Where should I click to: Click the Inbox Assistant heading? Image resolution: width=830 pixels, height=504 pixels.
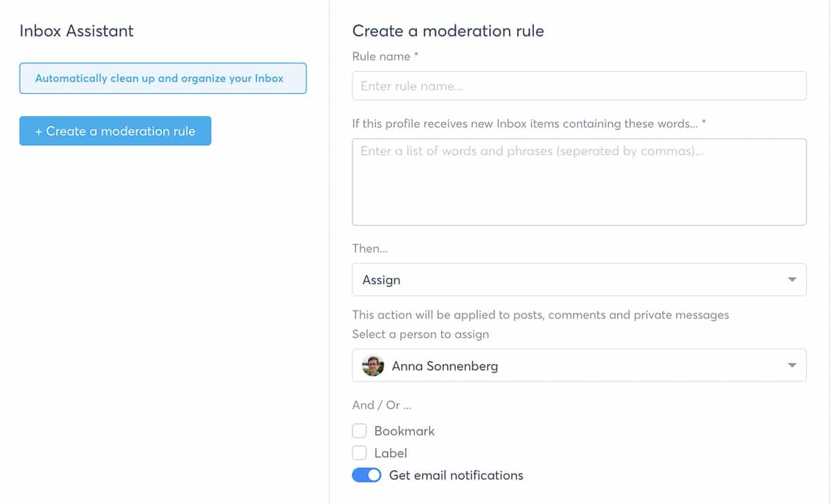[77, 31]
